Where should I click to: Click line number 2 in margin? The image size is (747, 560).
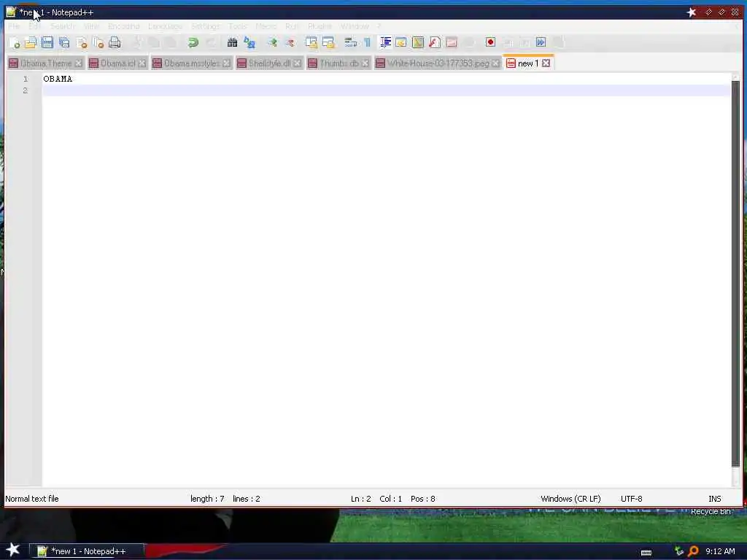click(x=26, y=90)
